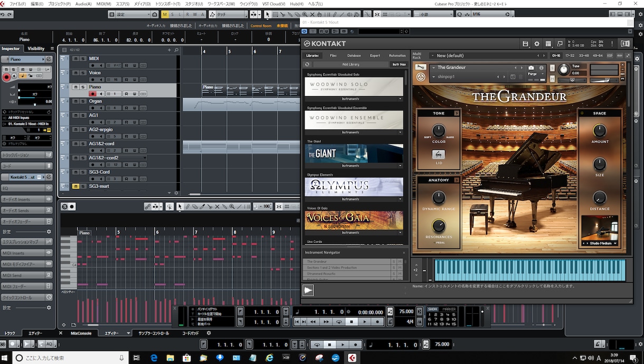
Task: Open the MixConsole tab in lower zone
Action: (81, 333)
